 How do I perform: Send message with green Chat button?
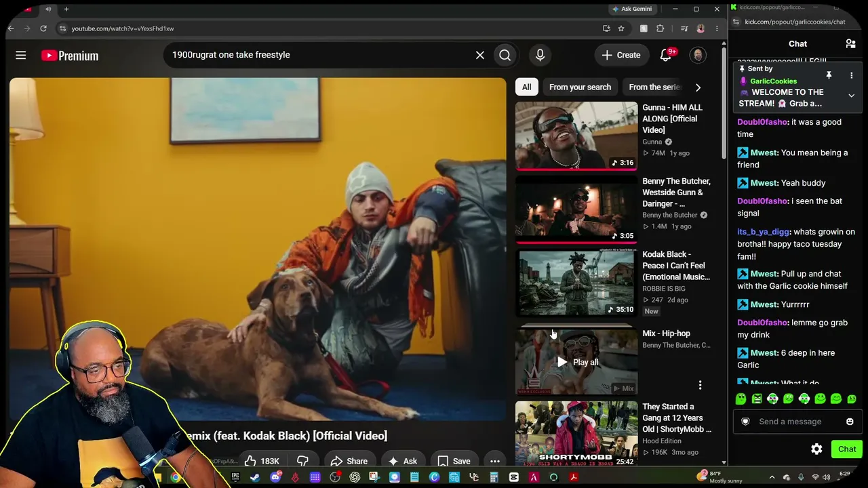click(x=847, y=449)
